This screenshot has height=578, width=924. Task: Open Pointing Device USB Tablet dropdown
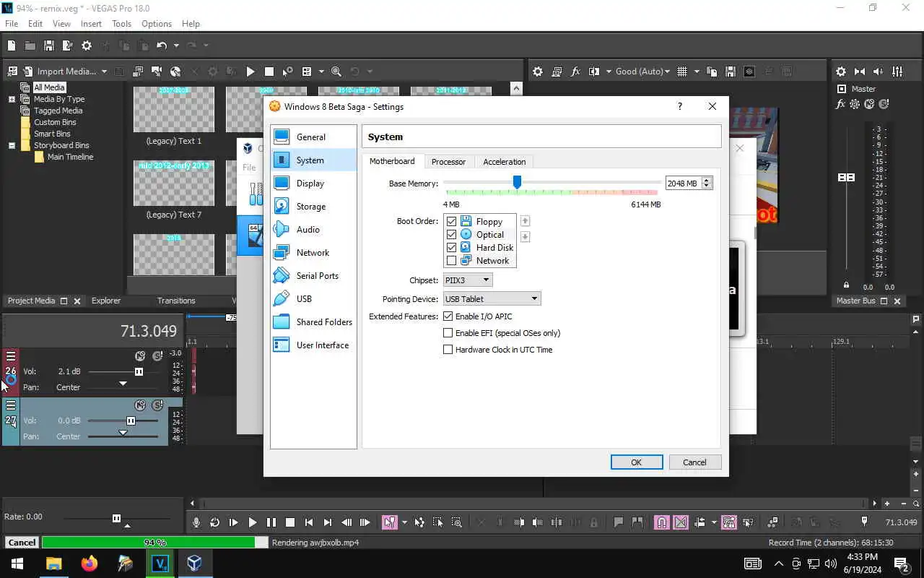pos(492,299)
